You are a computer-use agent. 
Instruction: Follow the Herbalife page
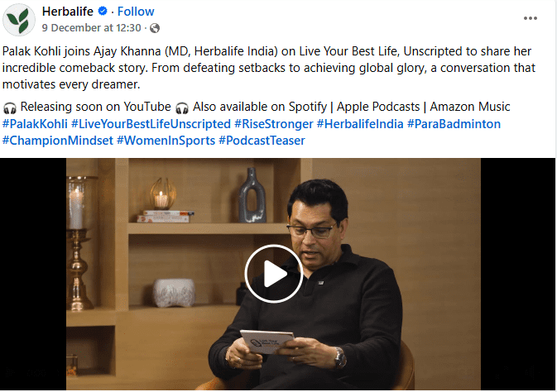pyautogui.click(x=136, y=12)
